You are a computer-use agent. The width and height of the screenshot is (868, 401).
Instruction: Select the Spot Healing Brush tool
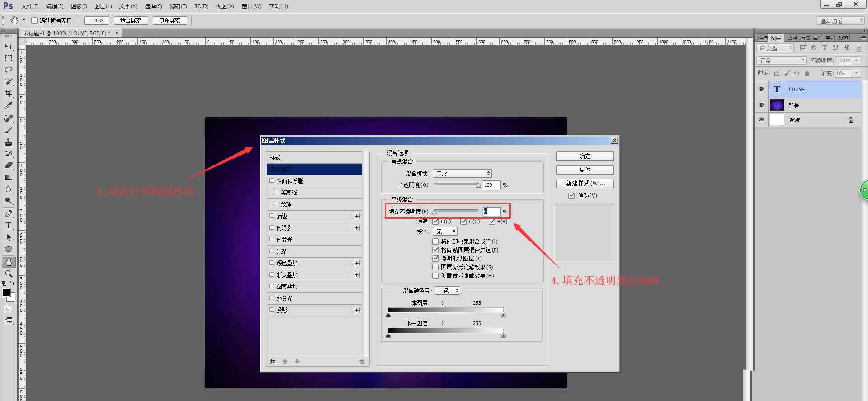click(x=9, y=118)
